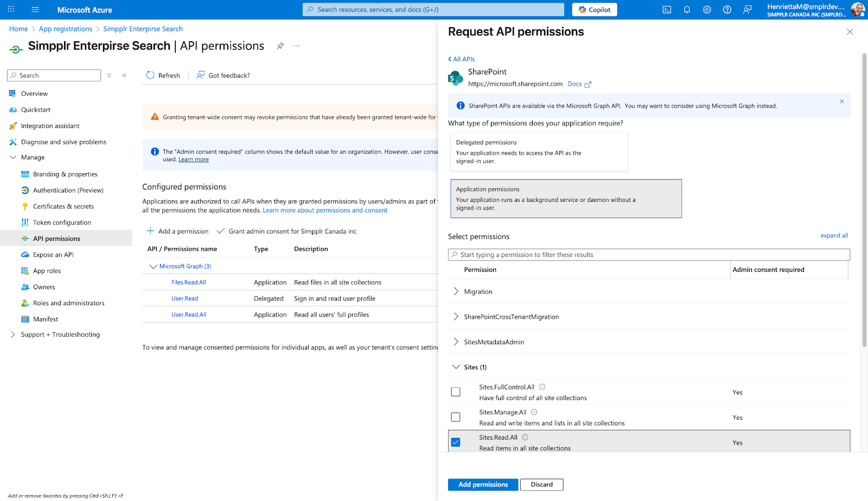Viewport: 868px width, 501px height.
Task: Click the permission filter search field
Action: (x=649, y=255)
